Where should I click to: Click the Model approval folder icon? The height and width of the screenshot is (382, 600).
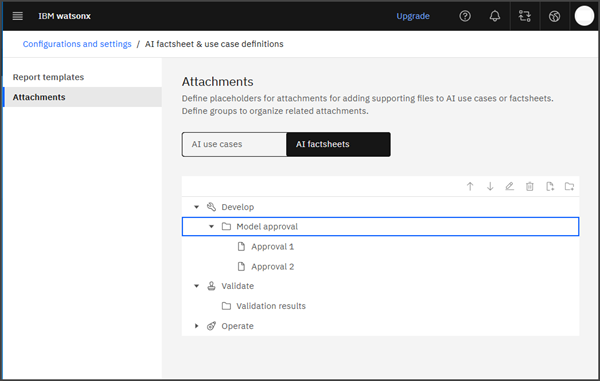(226, 227)
